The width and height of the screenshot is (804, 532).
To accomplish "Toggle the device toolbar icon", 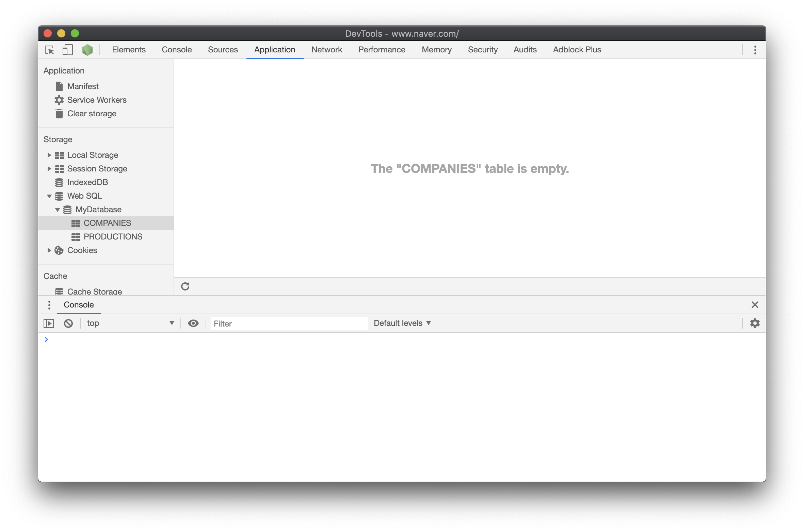I will pos(68,50).
